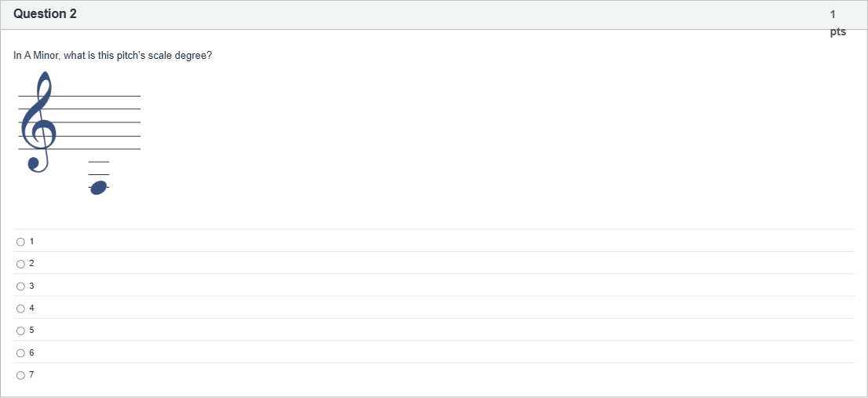Click the treble clef symbol
The image size is (868, 398).
37,122
